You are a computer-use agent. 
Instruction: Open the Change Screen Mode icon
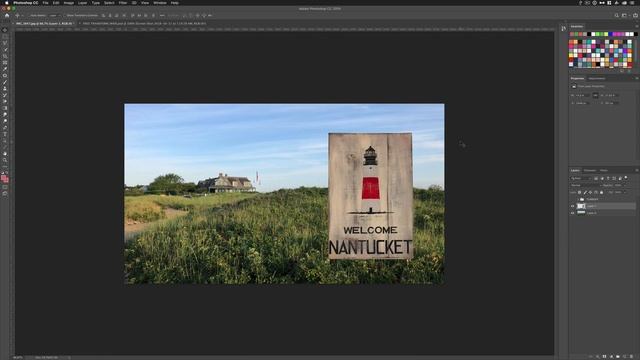[5, 194]
